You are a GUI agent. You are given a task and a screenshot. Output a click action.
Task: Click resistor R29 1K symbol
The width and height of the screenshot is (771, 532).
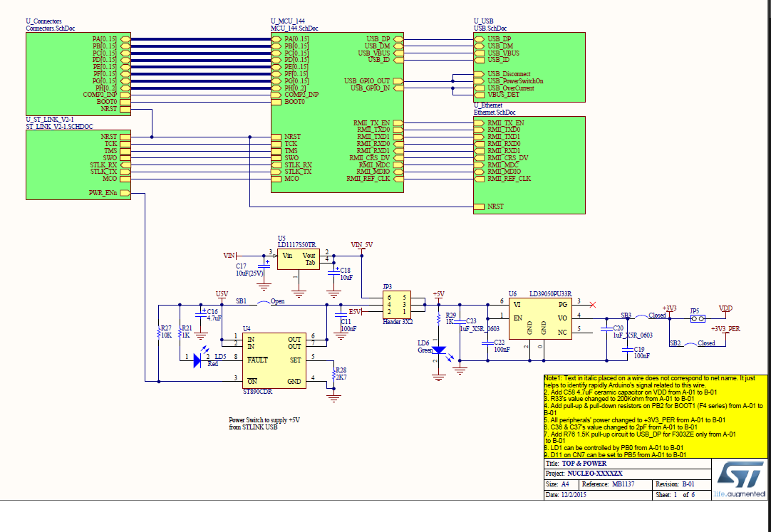click(439, 319)
